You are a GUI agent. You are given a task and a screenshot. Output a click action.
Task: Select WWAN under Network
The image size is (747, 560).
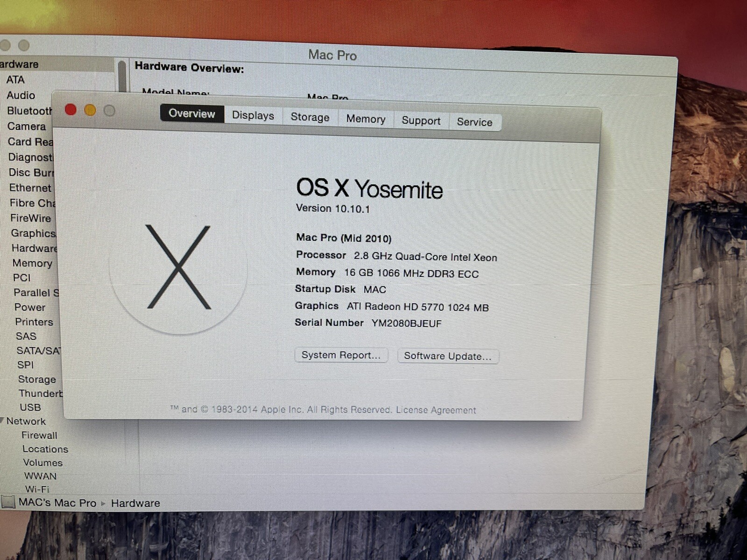pos(41,476)
